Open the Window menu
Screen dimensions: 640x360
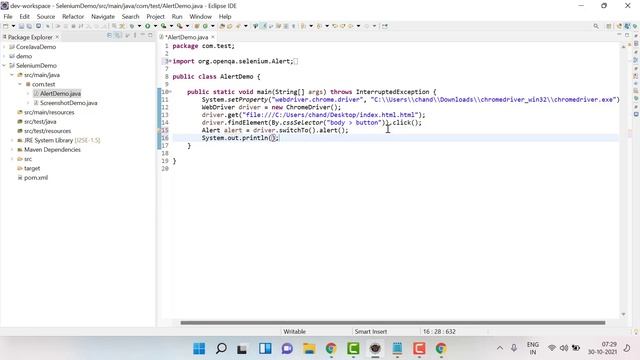[200, 17]
